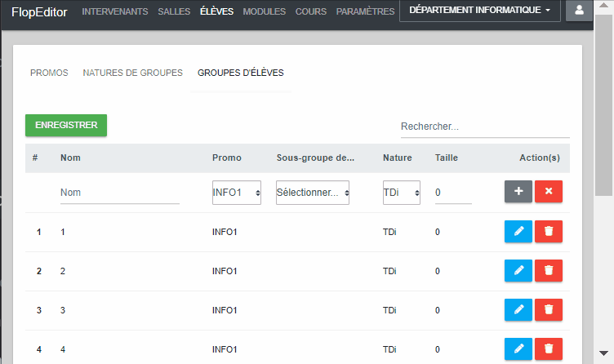Delete group row 1 with trash icon
Image resolution: width=614 pixels, height=364 pixels.
549,231
